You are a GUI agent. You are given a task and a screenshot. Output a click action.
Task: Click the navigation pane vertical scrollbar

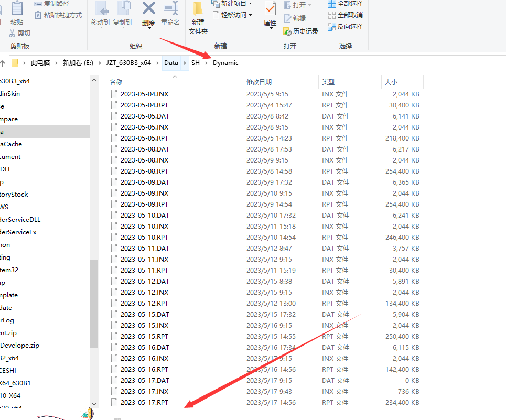click(94, 303)
